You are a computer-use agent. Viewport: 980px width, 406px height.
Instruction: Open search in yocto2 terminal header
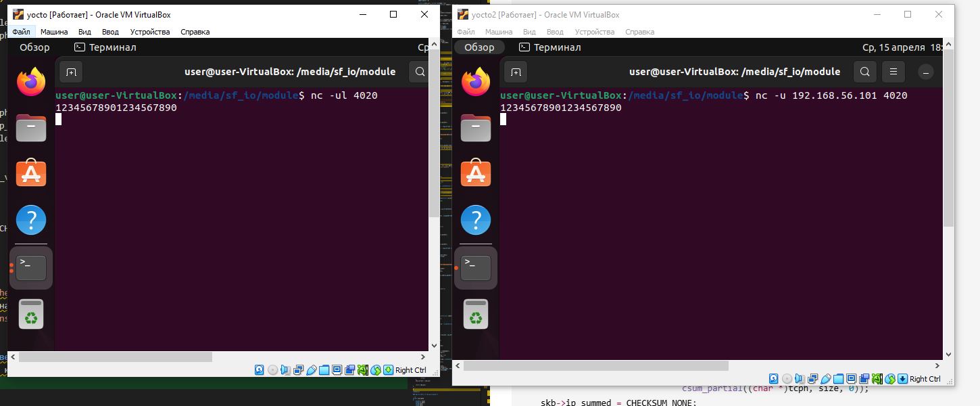coord(864,72)
